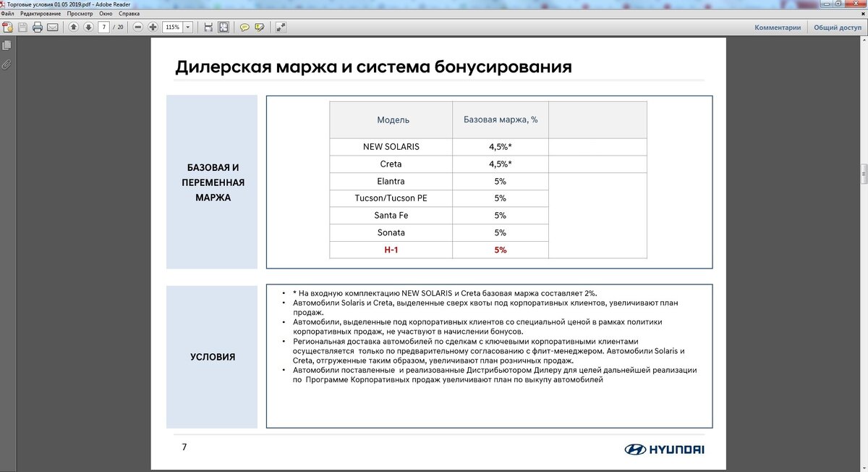Click the УСЛОВИЯ section label
Viewport: 868px width, 472px height.
212,357
